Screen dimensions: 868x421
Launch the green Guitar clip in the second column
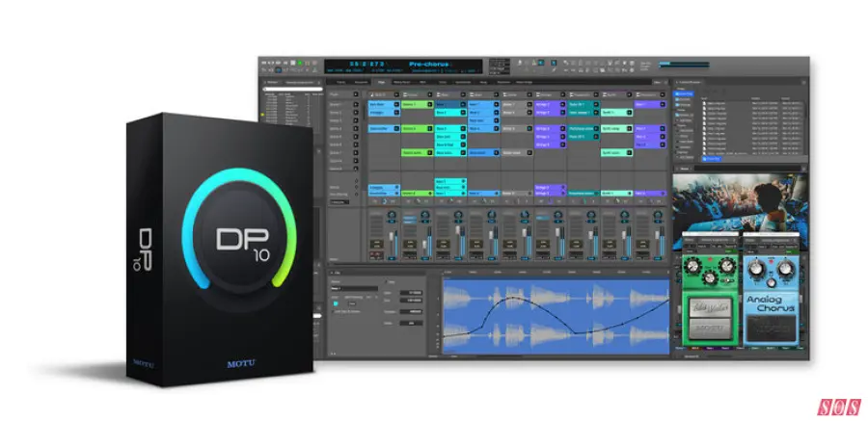click(415, 105)
